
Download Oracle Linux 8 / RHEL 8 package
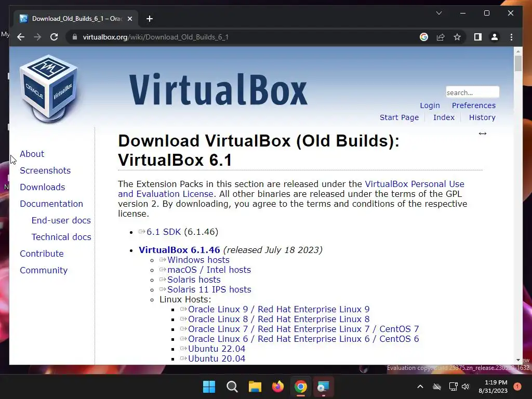(278, 319)
